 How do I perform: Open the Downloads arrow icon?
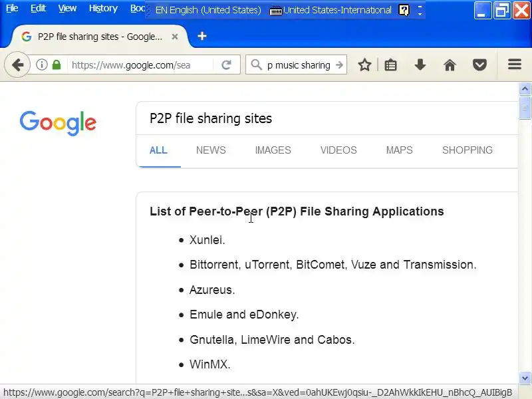click(420, 65)
